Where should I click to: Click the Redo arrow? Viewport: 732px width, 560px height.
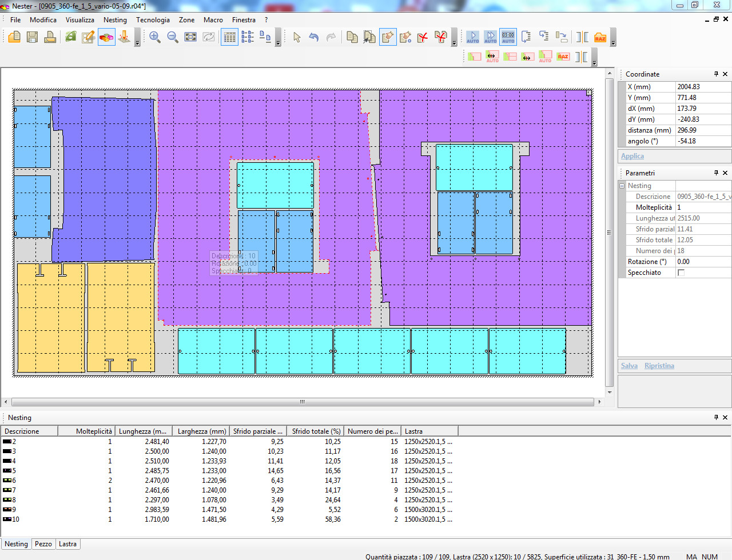pos(332,37)
